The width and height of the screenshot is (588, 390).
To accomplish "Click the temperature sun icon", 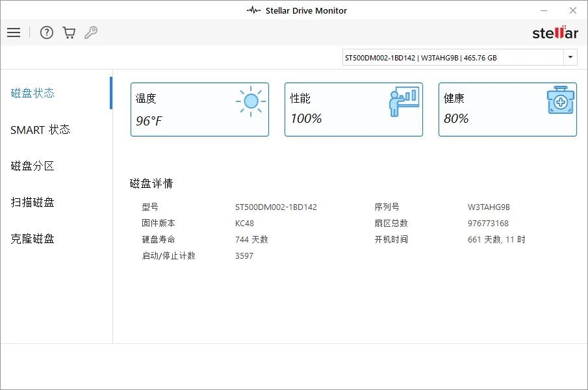I will coord(249,101).
